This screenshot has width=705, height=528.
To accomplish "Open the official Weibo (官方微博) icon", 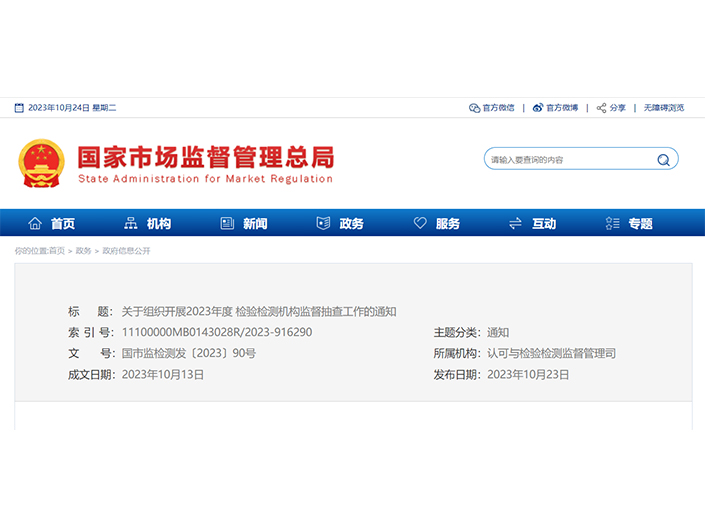I will pos(538,108).
